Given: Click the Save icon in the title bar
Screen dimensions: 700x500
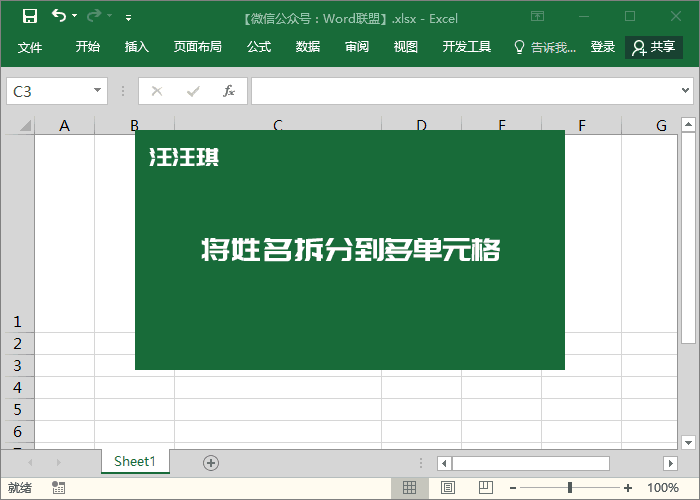Looking at the screenshot, I should click(x=30, y=16).
